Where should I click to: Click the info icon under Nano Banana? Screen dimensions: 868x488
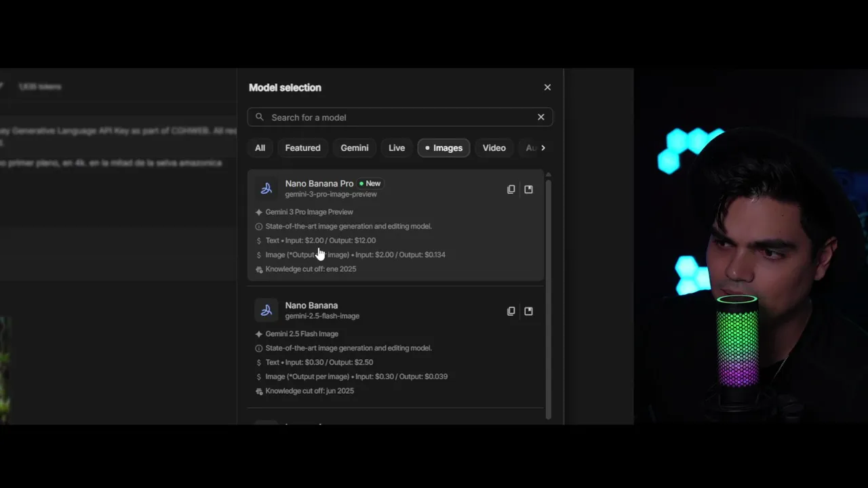coord(258,348)
